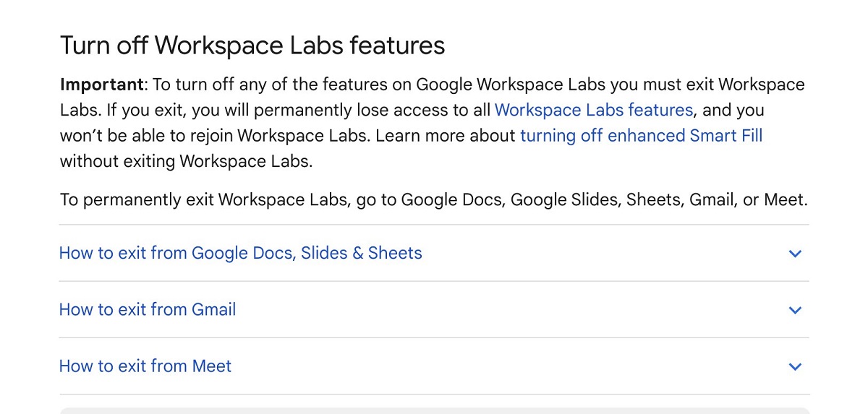Click Meet at the end of the exit sentence
The width and height of the screenshot is (868, 414).
[x=783, y=199]
